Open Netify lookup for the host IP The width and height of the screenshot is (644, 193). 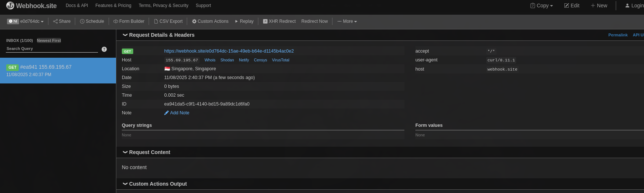pos(244,60)
